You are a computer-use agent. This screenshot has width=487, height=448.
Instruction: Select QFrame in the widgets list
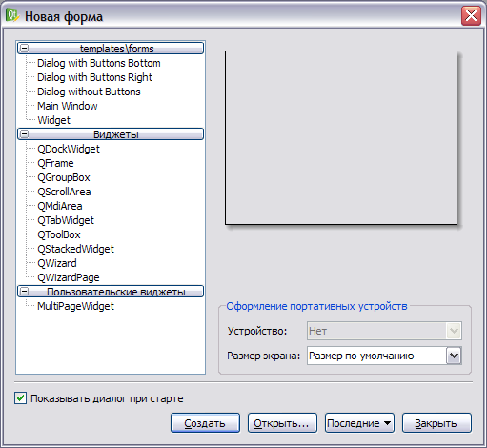point(55,163)
